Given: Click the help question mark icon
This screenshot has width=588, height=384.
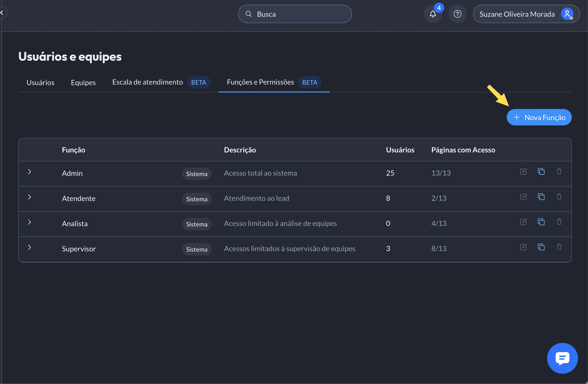Looking at the screenshot, I should pos(457,14).
